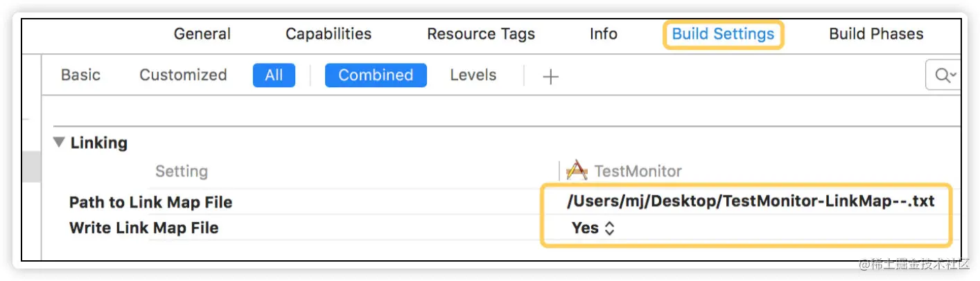This screenshot has height=281, width=980.
Task: Select the Write Link Map File setting
Action: 143,228
